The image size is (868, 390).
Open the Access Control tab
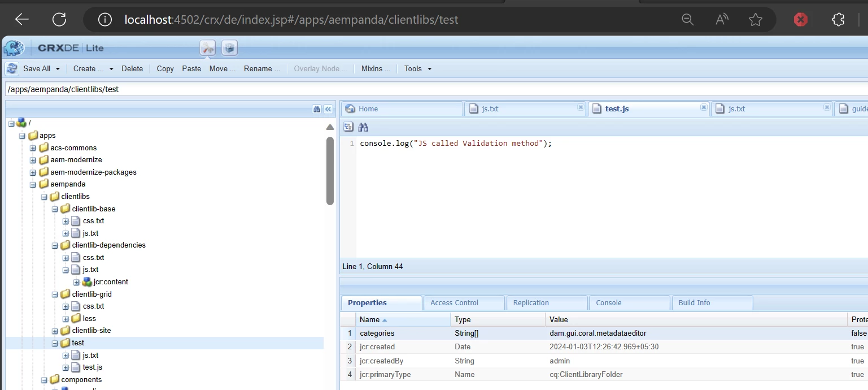coord(464,302)
